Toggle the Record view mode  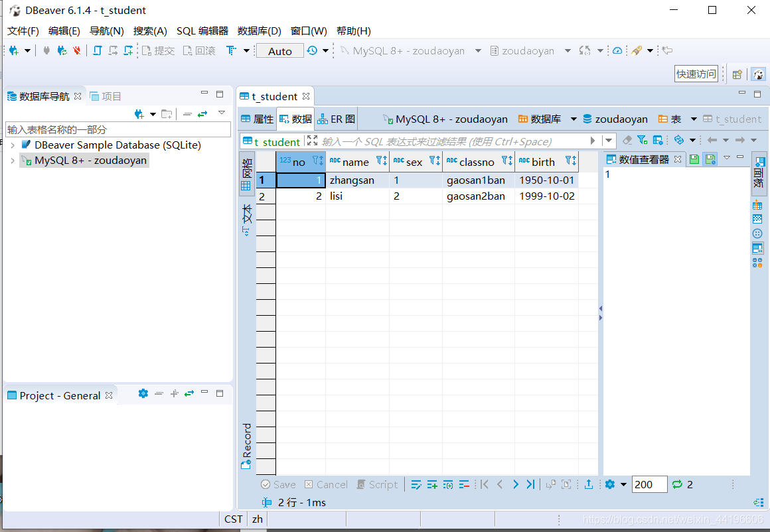(246, 446)
